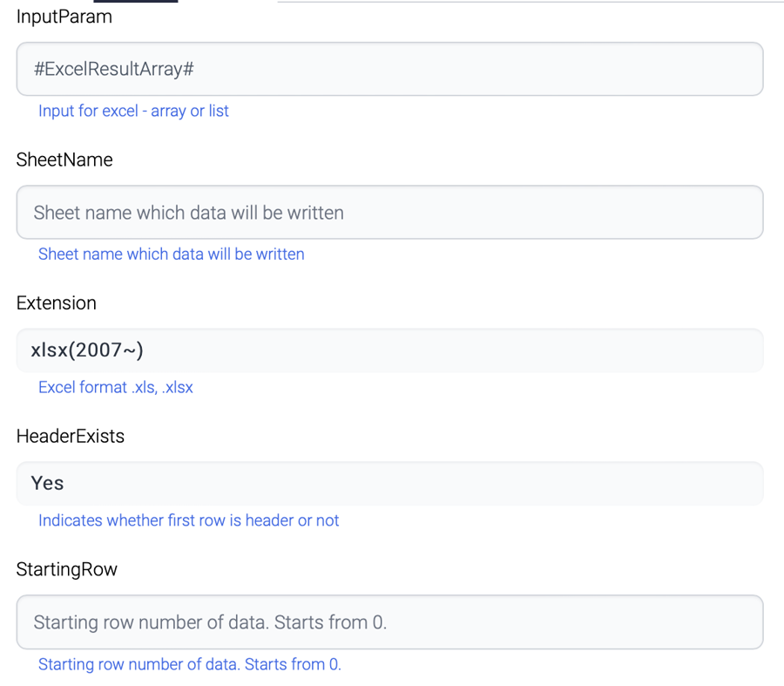Click the grey placeholder inside SheetName box
The image size is (784, 686).
[x=188, y=212]
